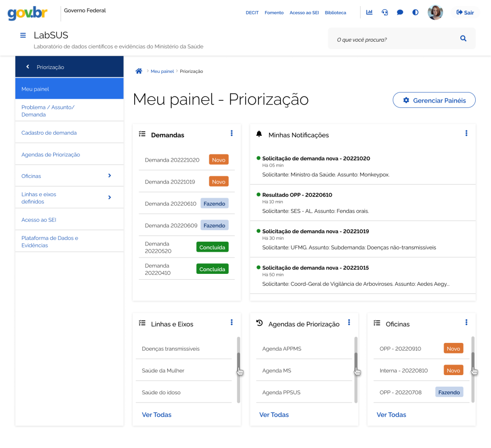Select Cadastro de demanda in sidebar
This screenshot has height=448, width=491.
coord(49,133)
